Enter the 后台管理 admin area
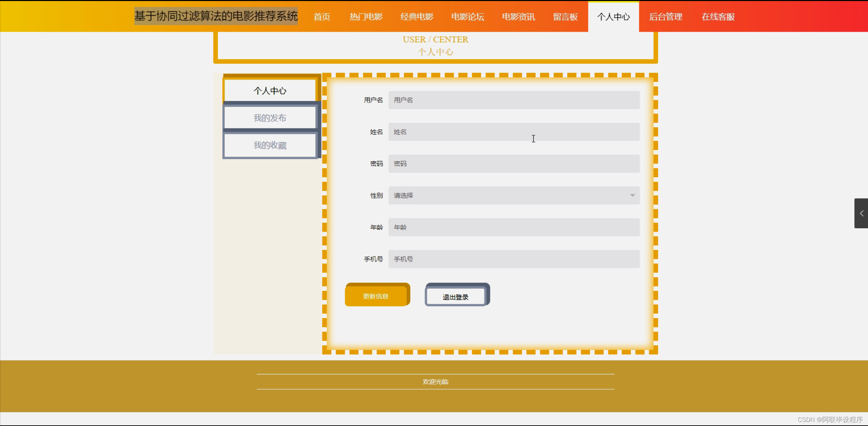This screenshot has height=426, width=868. (x=666, y=17)
